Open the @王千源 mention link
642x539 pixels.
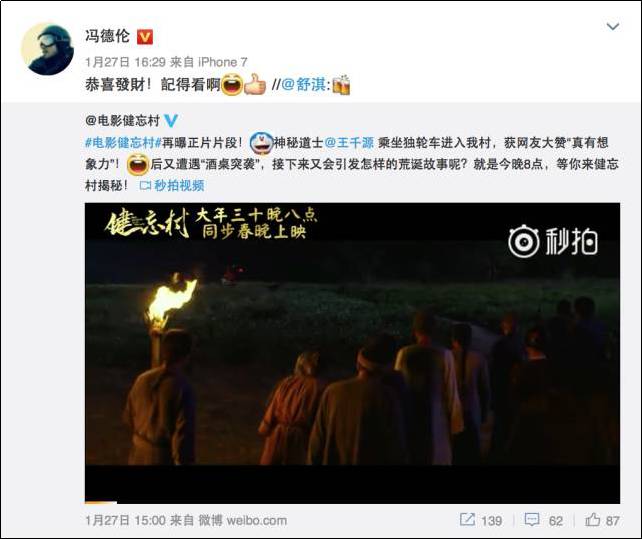click(x=349, y=143)
